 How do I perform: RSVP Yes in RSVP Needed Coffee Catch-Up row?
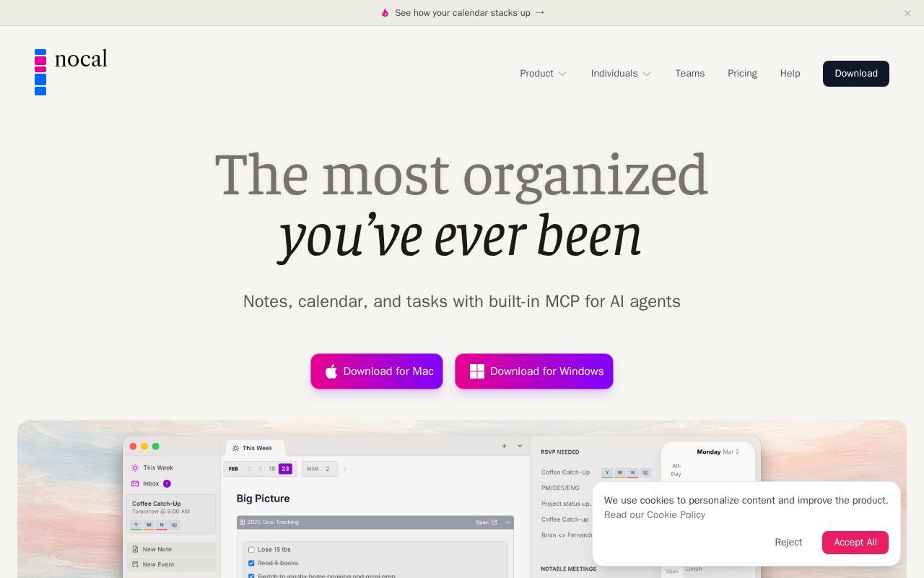(607, 473)
